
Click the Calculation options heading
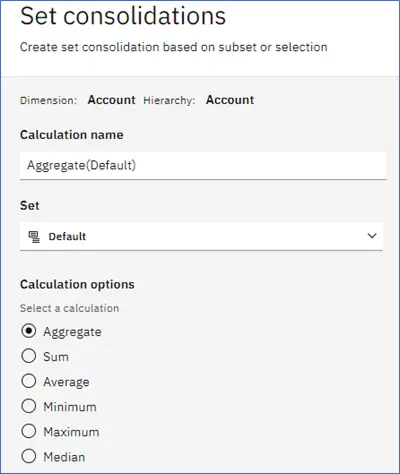(77, 285)
